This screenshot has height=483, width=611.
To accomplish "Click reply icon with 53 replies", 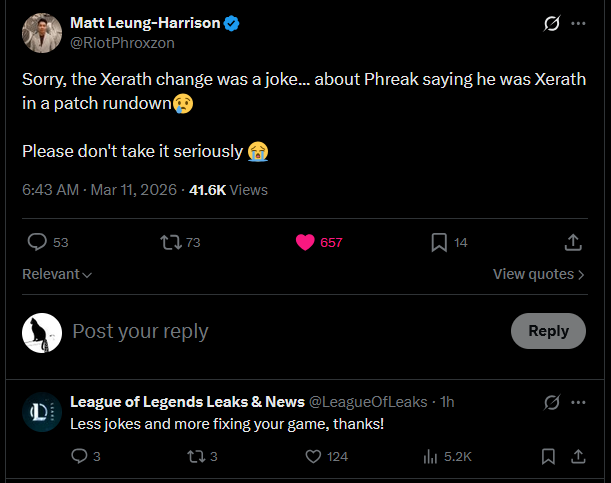I will click(x=38, y=242).
